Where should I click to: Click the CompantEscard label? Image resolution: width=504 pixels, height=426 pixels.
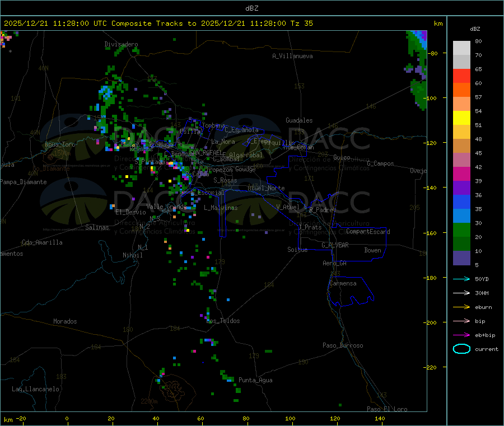(368, 231)
